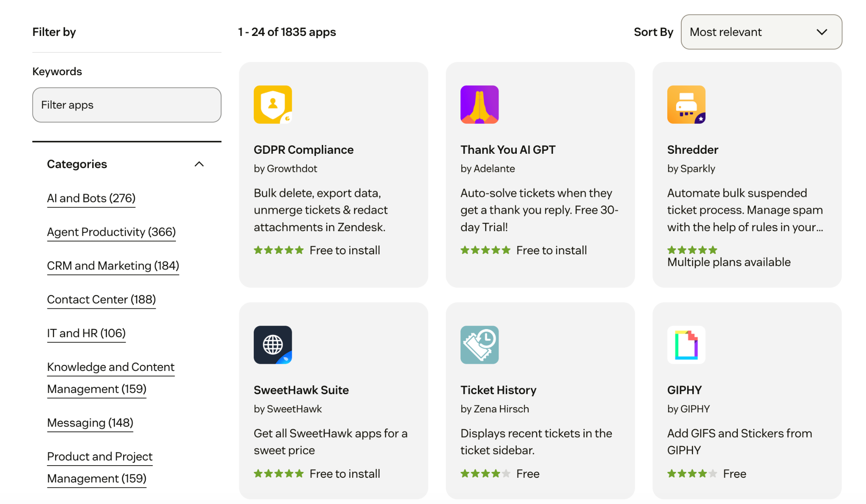The width and height of the screenshot is (866, 504).
Task: Click the Sort By label
Action: click(653, 32)
